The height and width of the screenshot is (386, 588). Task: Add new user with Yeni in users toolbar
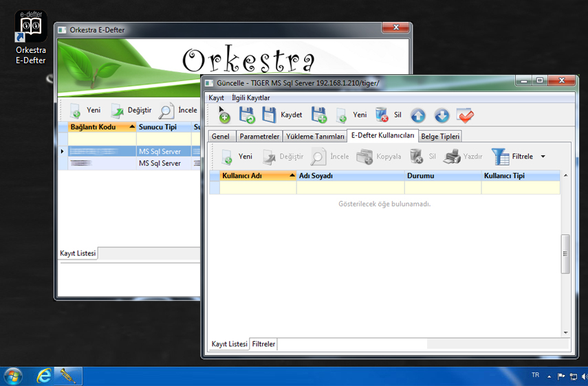pyautogui.click(x=237, y=157)
